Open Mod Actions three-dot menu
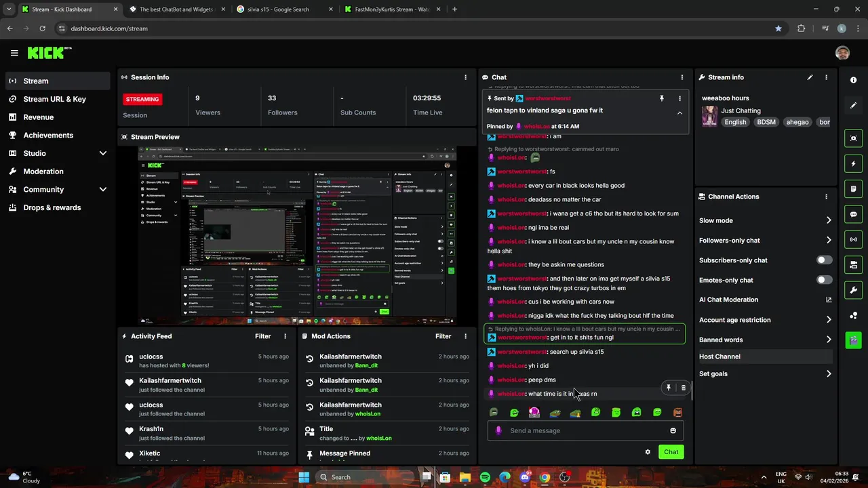The image size is (868, 488). (x=465, y=336)
